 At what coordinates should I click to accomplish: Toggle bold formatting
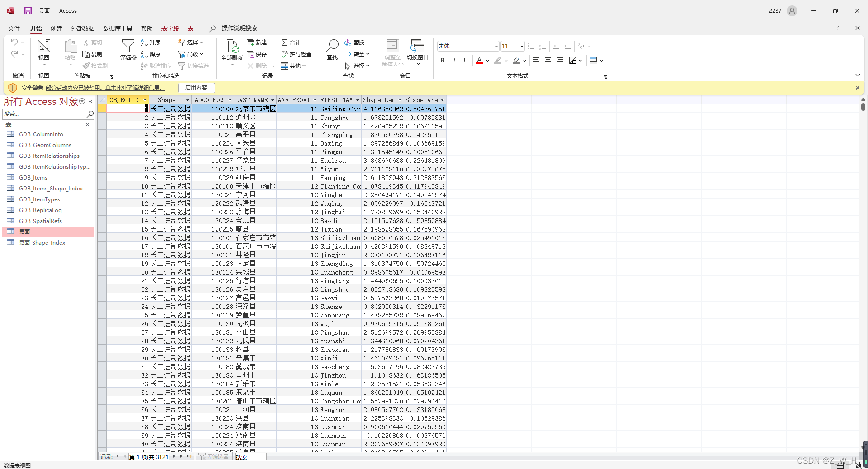(443, 60)
